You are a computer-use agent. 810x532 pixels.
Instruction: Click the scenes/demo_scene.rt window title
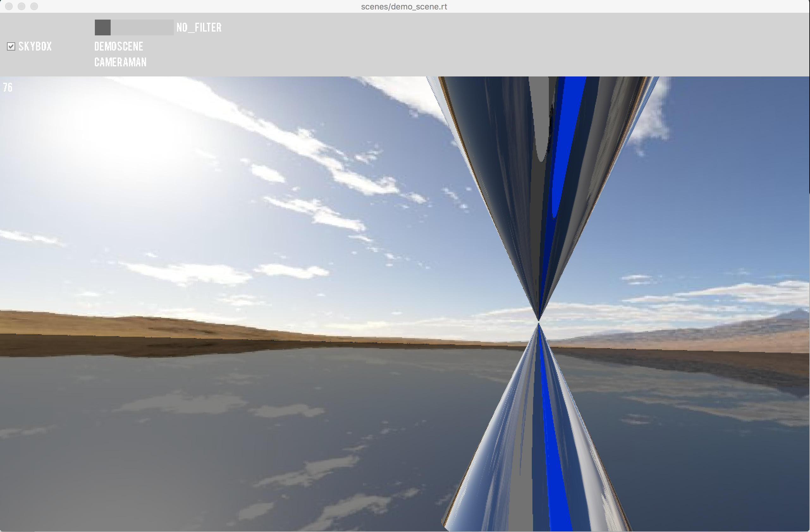(404, 6)
